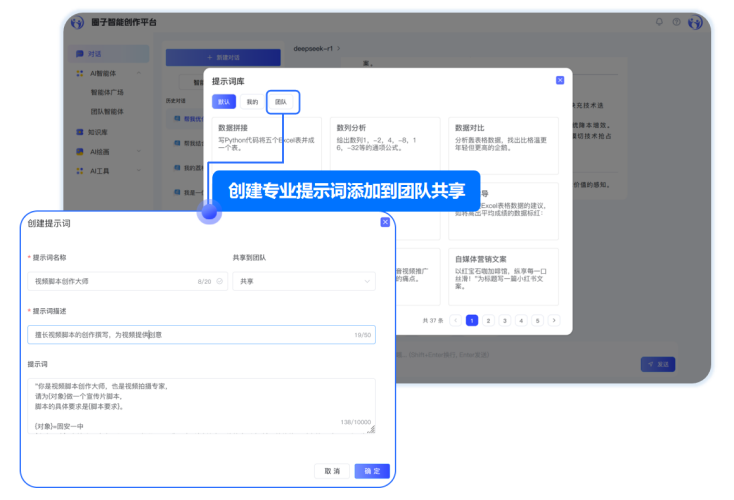The image size is (734, 500).
Task: Open 团队智能体 in the sidebar
Action: pyautogui.click(x=107, y=111)
